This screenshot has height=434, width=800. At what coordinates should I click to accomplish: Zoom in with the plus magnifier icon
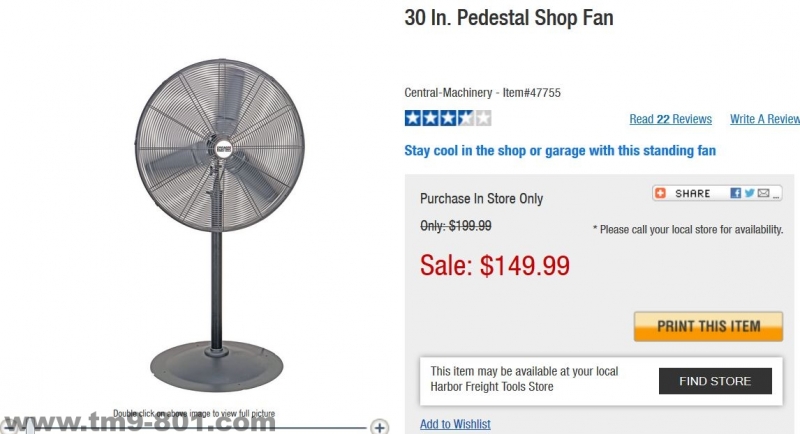pyautogui.click(x=379, y=427)
